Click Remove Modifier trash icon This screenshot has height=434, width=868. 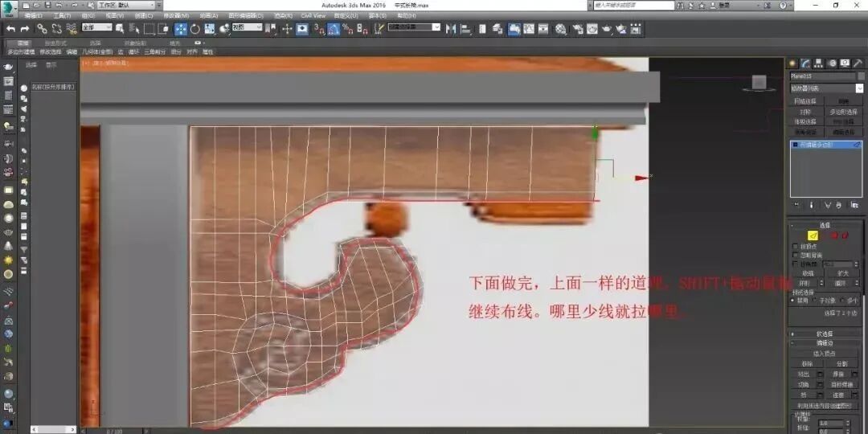tap(838, 206)
